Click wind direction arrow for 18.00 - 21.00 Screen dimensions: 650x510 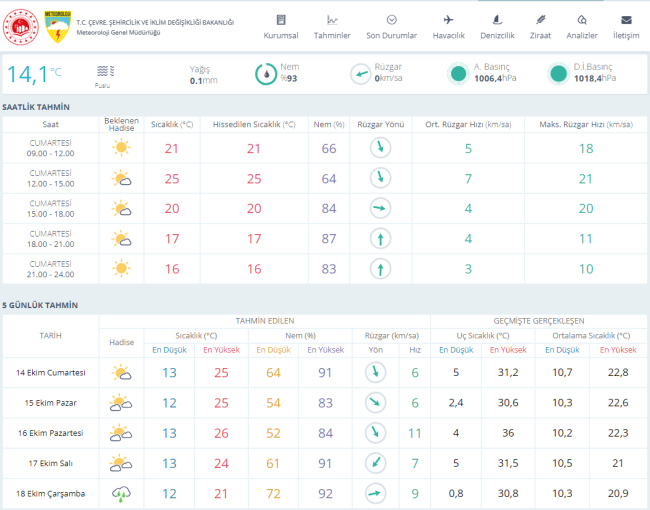pos(381,239)
